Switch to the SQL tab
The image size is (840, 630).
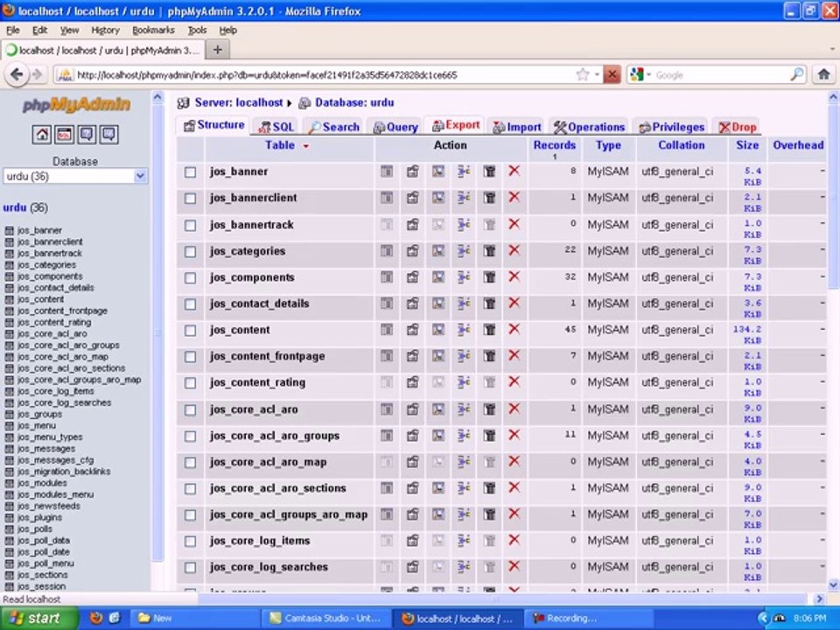click(x=276, y=127)
